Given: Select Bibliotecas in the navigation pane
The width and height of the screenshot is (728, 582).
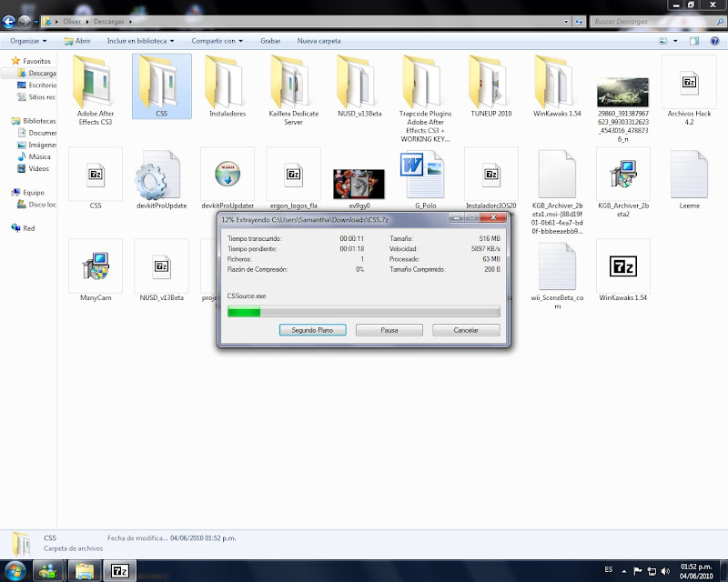Looking at the screenshot, I should pyautogui.click(x=34, y=121).
